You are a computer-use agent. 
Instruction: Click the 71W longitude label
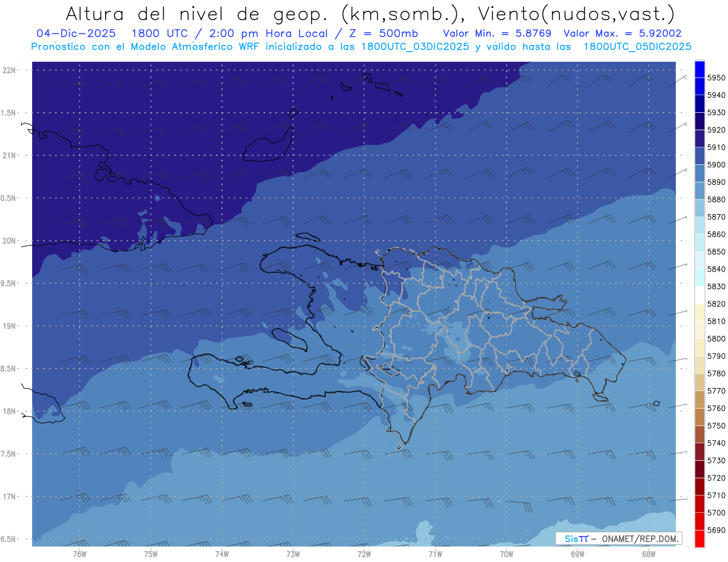point(435,554)
